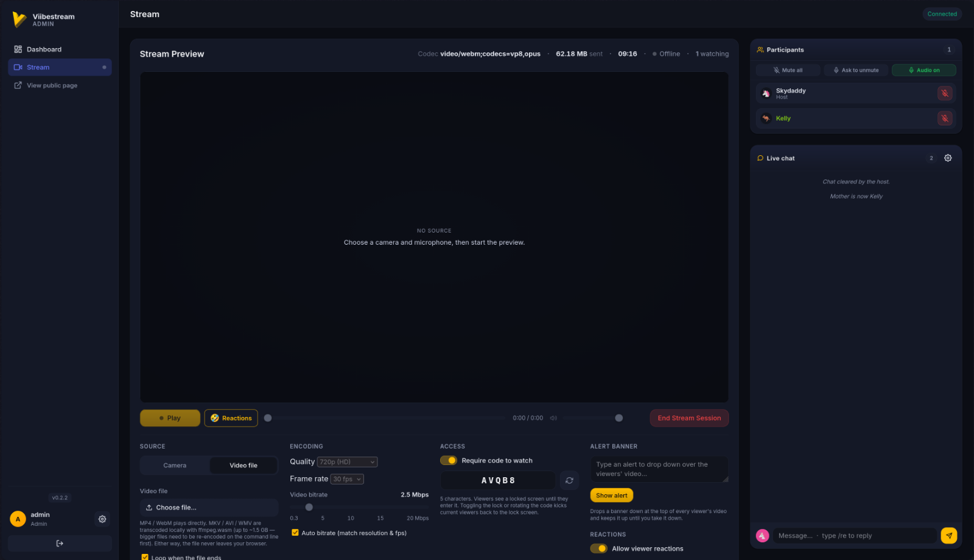The width and height of the screenshot is (974, 560).
Task: Click the Dashboard grid icon
Action: click(18, 49)
